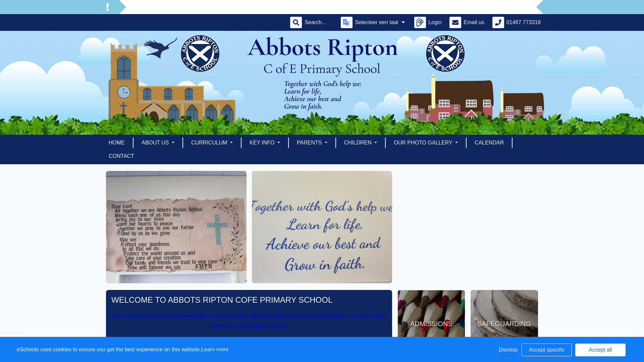Expand the OUR PHOTO GALLERY menu
This screenshot has width=644, height=362.
point(426,143)
